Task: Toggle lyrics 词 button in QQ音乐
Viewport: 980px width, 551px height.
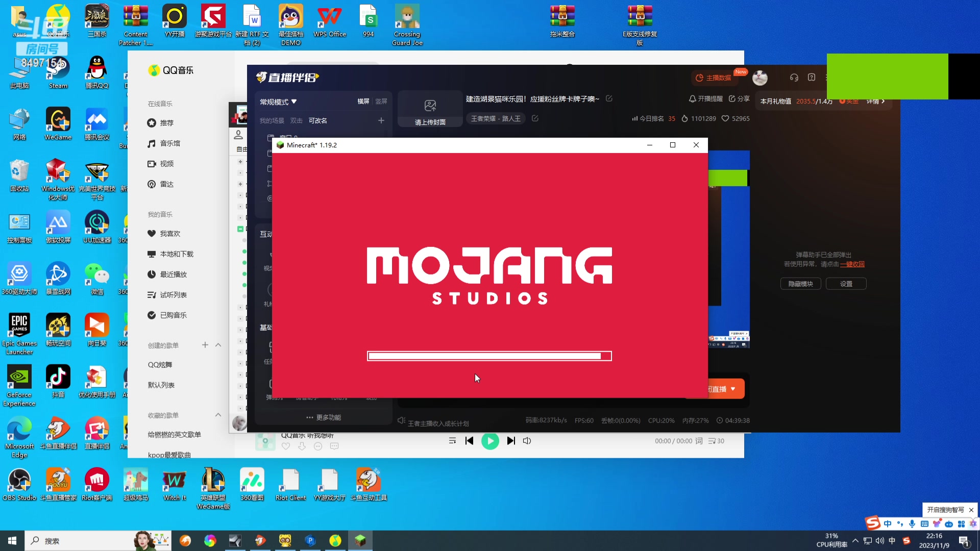Action: coord(699,441)
